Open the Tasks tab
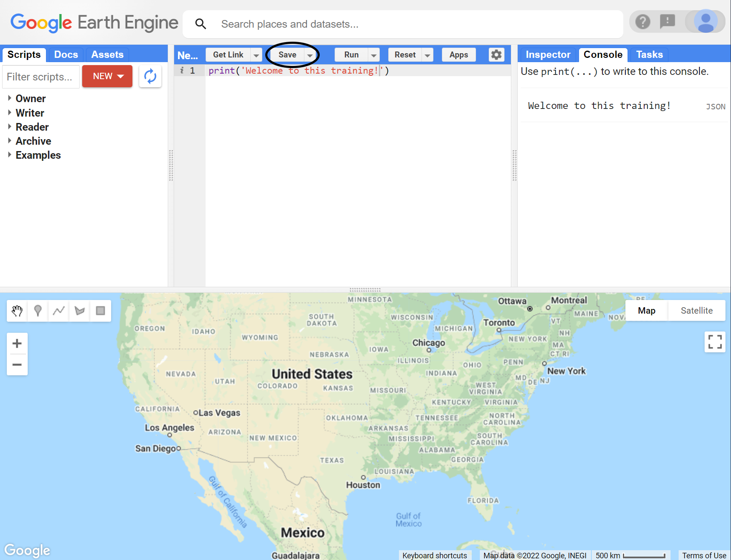The height and width of the screenshot is (560, 731). point(649,54)
